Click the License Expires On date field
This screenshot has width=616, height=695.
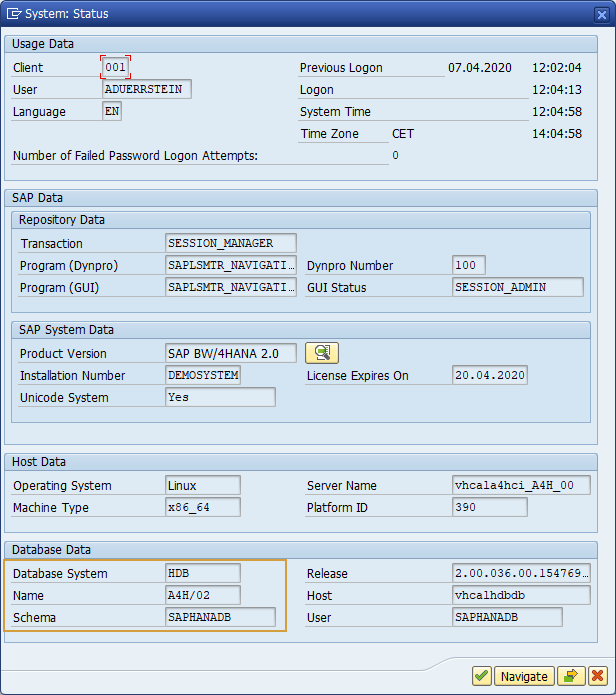click(x=489, y=375)
